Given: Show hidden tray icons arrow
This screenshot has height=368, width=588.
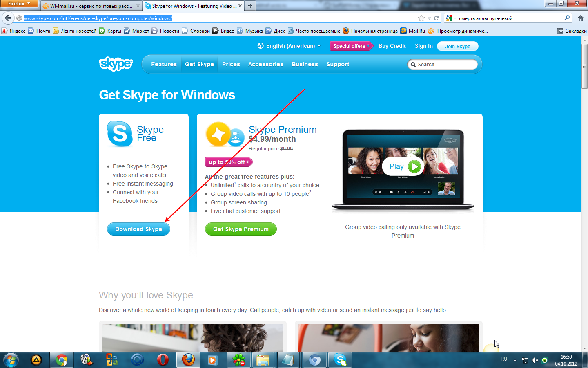Looking at the screenshot, I should [515, 360].
